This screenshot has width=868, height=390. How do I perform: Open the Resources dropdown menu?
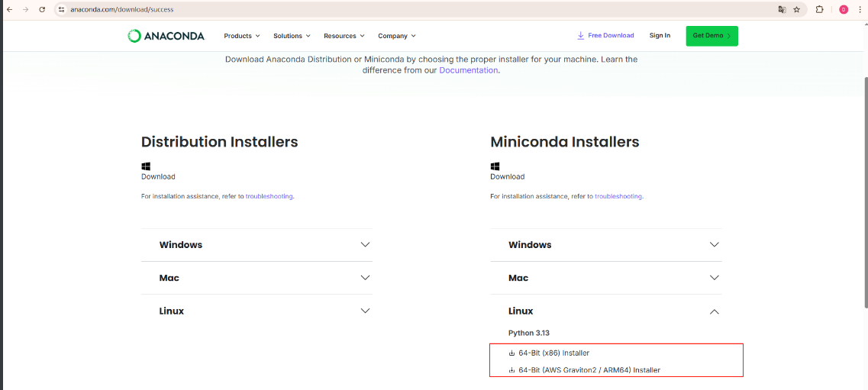coord(344,36)
